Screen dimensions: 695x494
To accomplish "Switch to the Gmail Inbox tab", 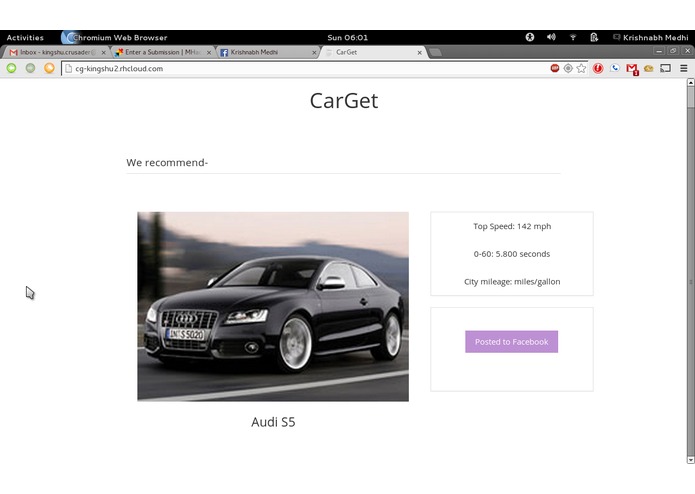I will [55, 52].
